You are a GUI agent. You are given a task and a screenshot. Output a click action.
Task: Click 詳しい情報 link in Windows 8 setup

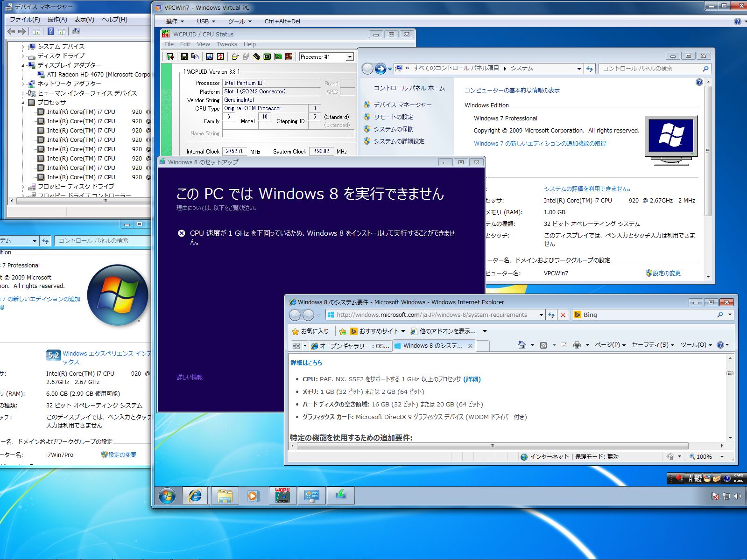point(190,377)
